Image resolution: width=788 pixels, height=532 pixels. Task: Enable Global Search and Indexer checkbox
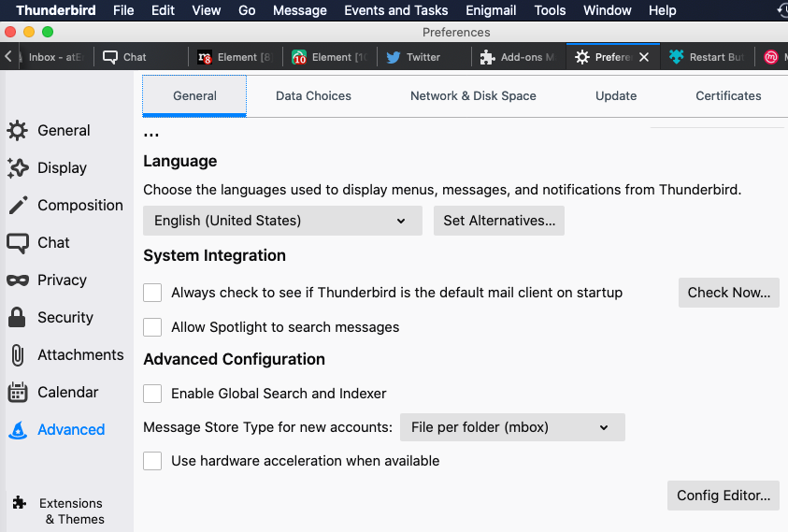click(152, 394)
